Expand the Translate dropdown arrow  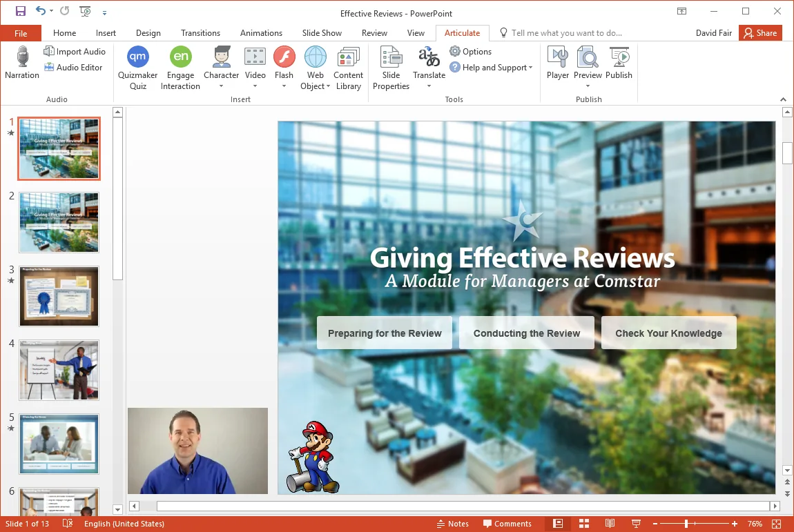click(x=429, y=86)
